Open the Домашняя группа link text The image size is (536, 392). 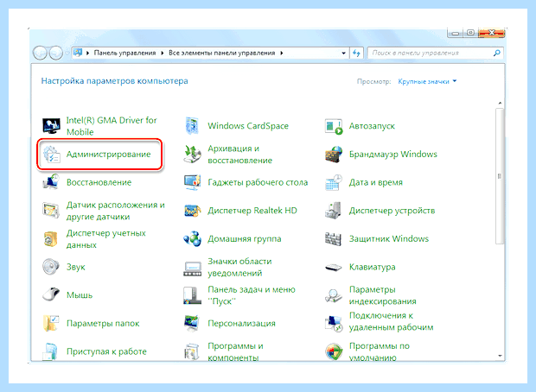pos(245,238)
